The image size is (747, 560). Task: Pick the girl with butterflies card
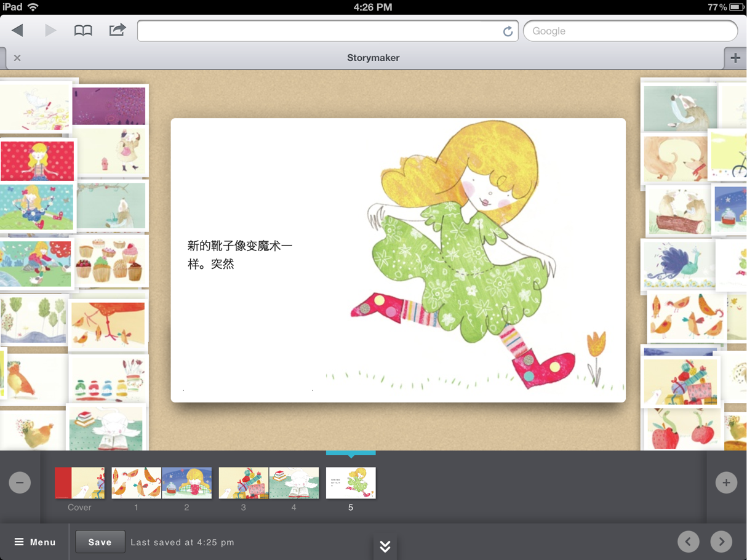pyautogui.click(x=37, y=208)
